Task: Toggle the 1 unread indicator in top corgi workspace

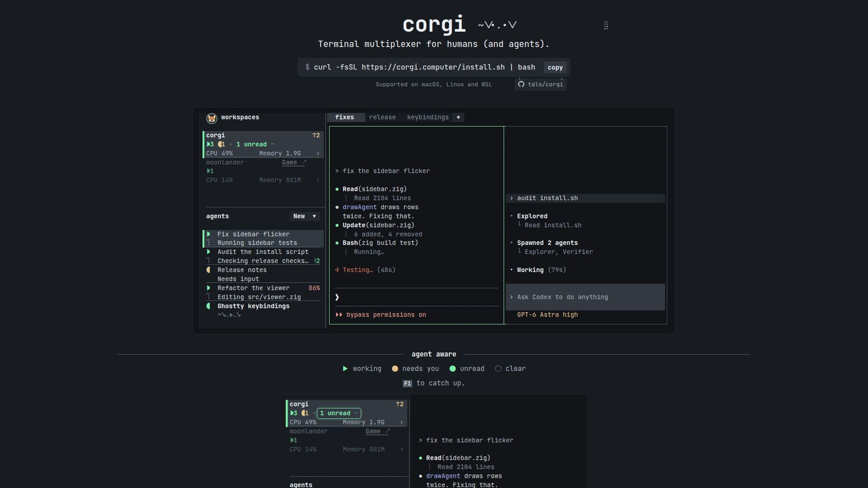Action: pos(255,144)
